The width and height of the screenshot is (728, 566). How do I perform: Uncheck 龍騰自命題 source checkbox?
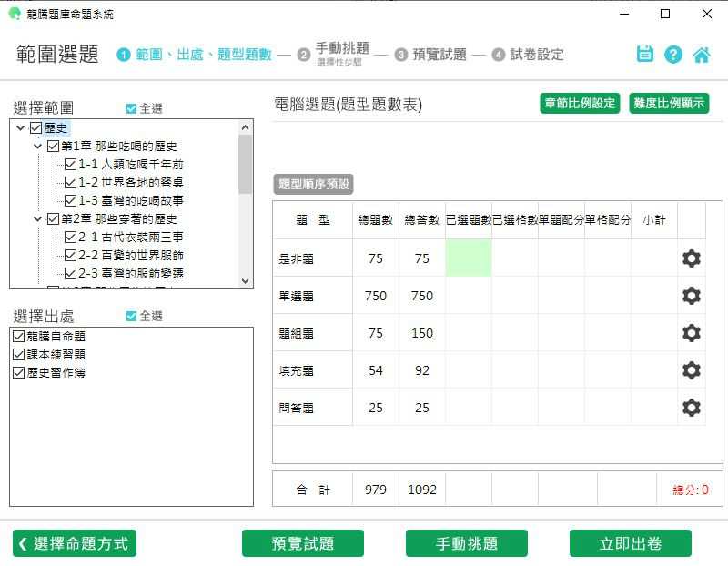[x=18, y=336]
